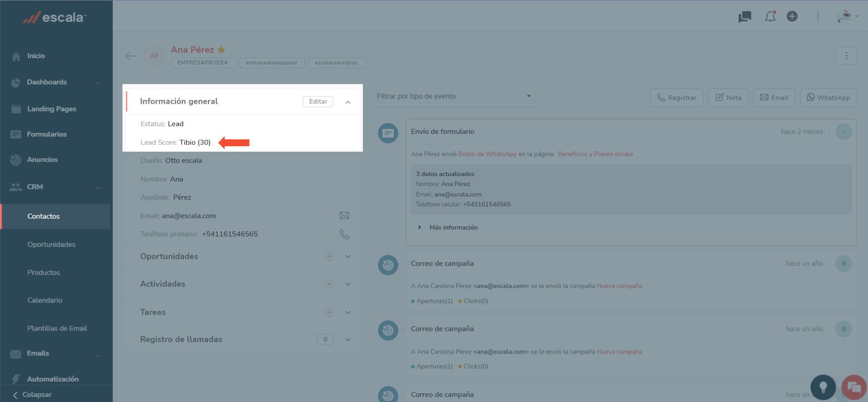The image size is (868, 402).
Task: Expand the Oportunidades section chevron
Action: [x=348, y=257]
